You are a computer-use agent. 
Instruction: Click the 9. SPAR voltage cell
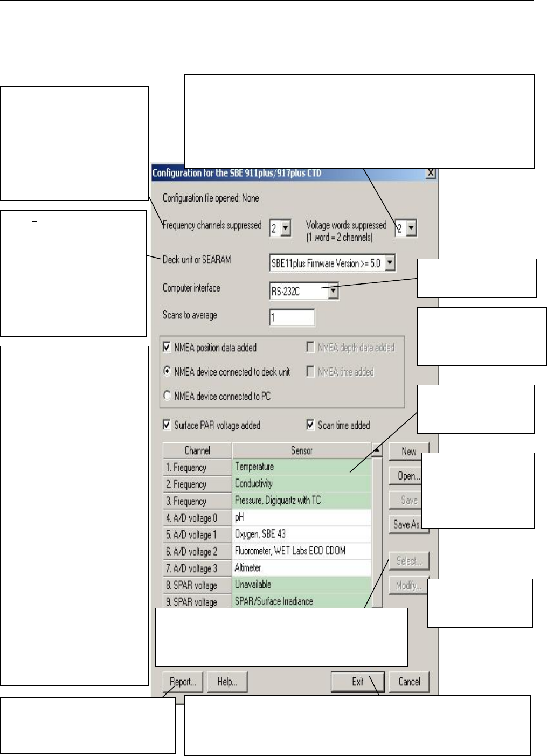click(197, 601)
